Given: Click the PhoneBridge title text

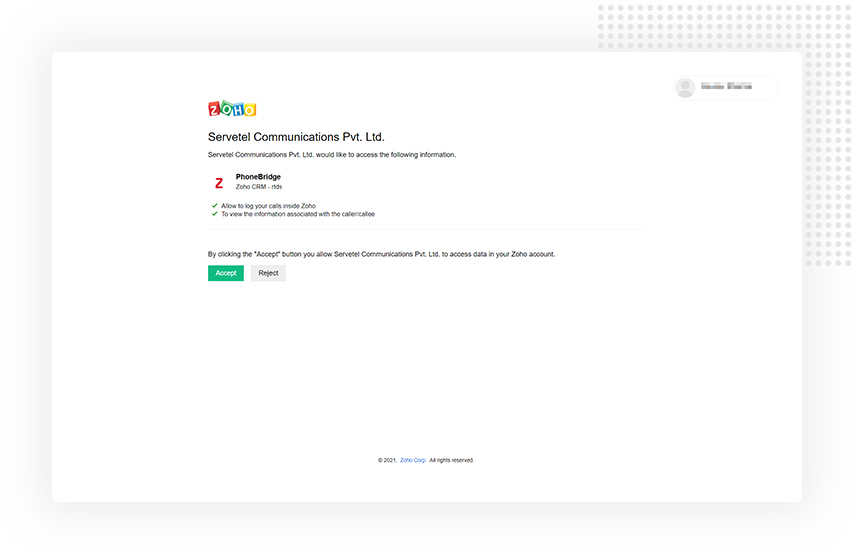Looking at the screenshot, I should click(x=258, y=176).
